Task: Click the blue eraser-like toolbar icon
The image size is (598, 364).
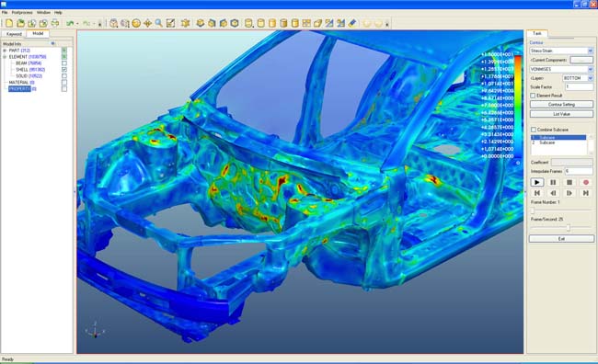Action: pos(352,24)
